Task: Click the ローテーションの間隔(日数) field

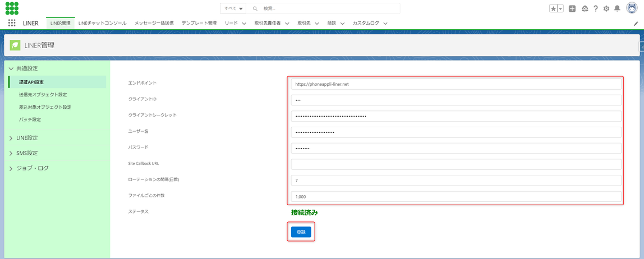Action: (456, 180)
